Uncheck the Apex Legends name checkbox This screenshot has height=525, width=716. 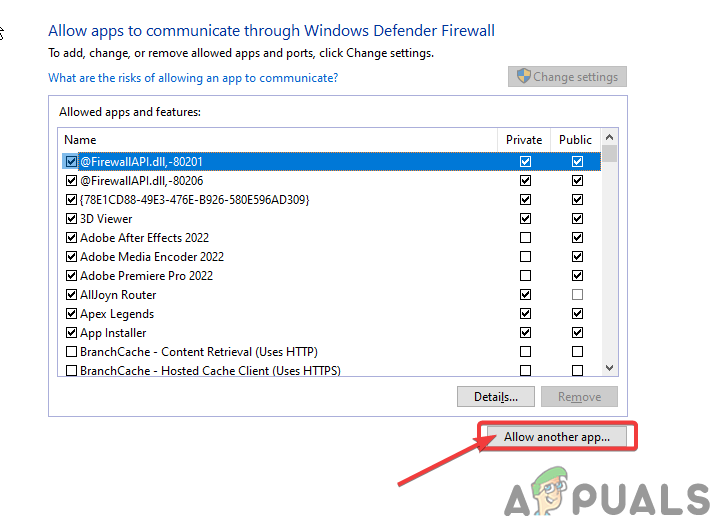click(x=71, y=314)
